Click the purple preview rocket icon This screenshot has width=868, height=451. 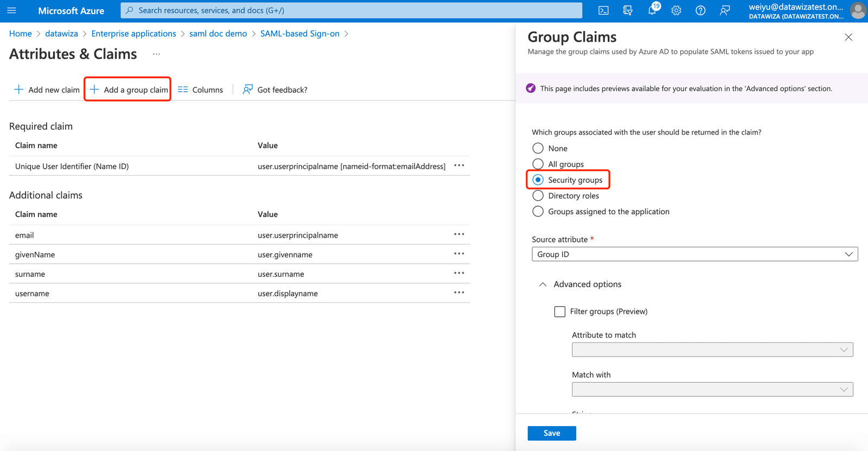pos(531,88)
